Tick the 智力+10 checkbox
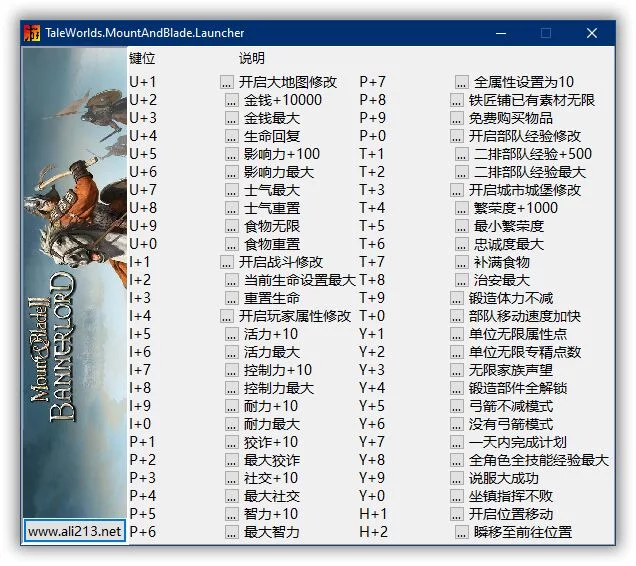 [x=232, y=514]
